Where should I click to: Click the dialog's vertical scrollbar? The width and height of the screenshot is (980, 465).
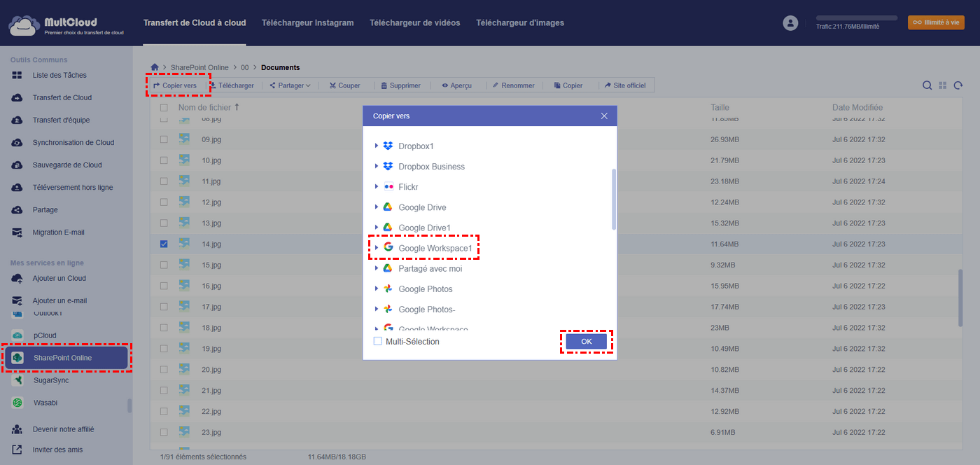pos(614,199)
